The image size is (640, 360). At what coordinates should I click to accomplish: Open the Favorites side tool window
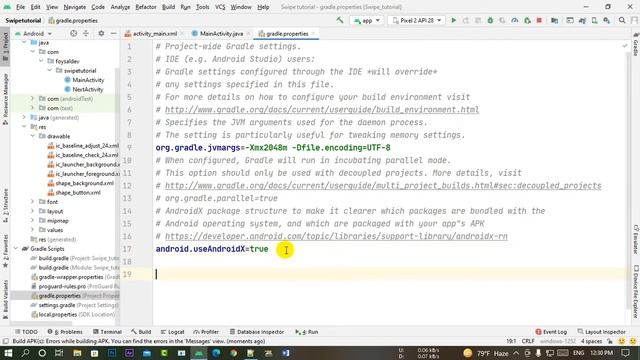[x=5, y=251]
